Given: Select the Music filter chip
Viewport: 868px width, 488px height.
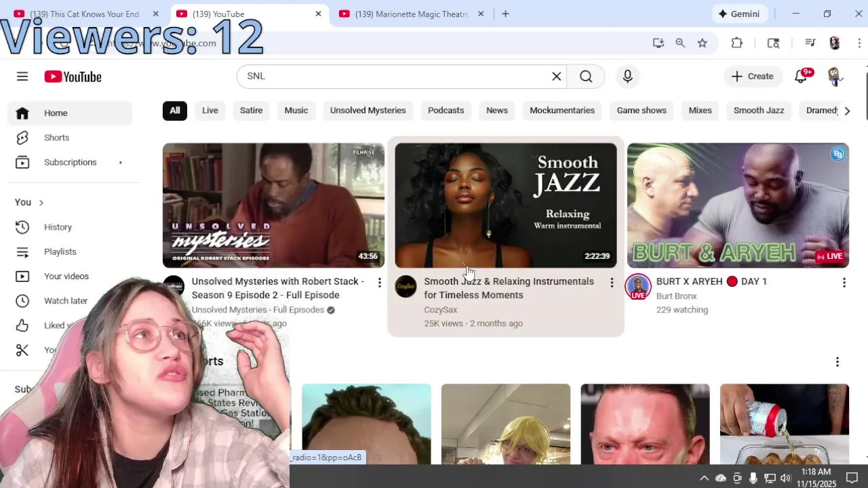Looking at the screenshot, I should click(296, 110).
